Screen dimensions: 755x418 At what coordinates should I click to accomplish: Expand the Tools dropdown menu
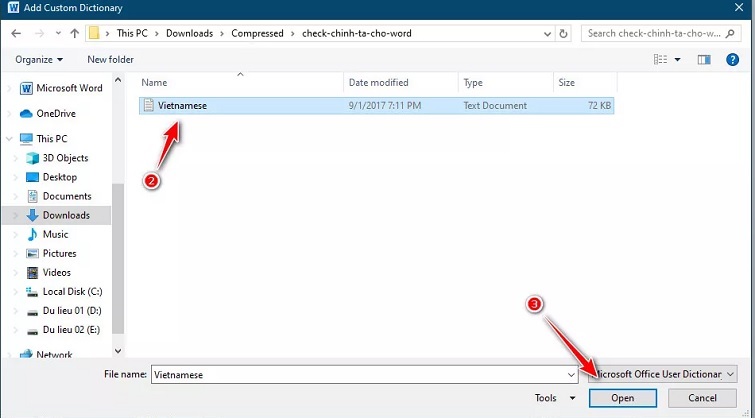552,398
